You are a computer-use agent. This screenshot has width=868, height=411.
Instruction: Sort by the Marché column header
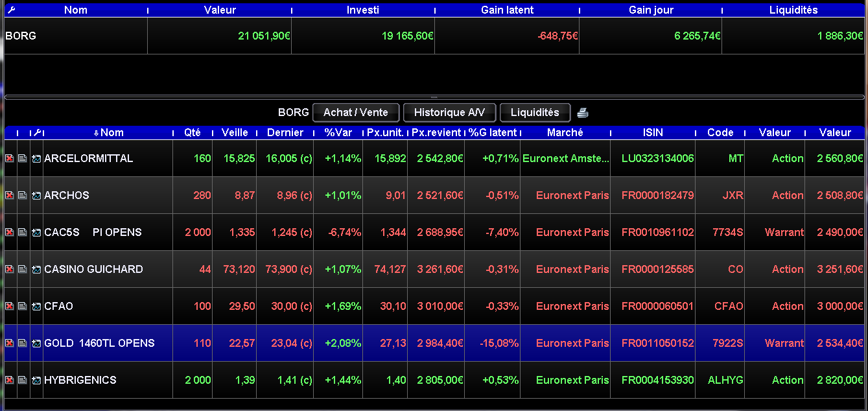tap(565, 132)
